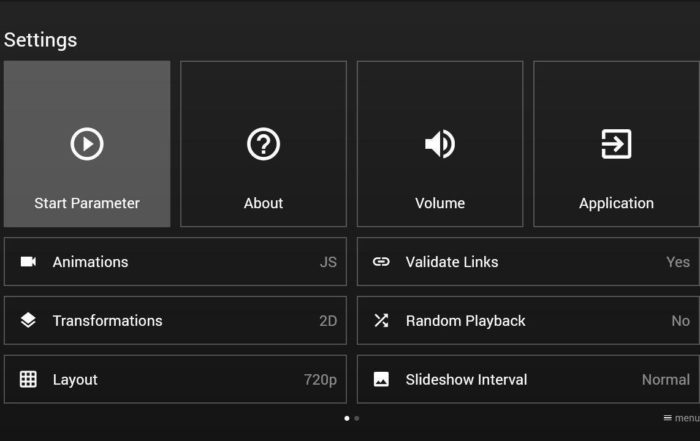This screenshot has height=441, width=700.
Task: Select the first settings page dot
Action: (x=346, y=418)
